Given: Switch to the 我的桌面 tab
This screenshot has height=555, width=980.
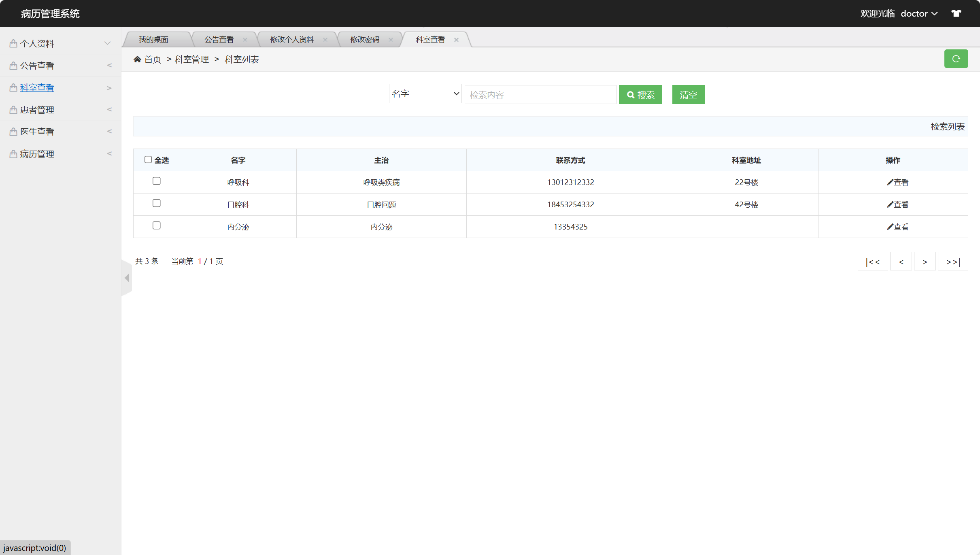Looking at the screenshot, I should [x=154, y=40].
